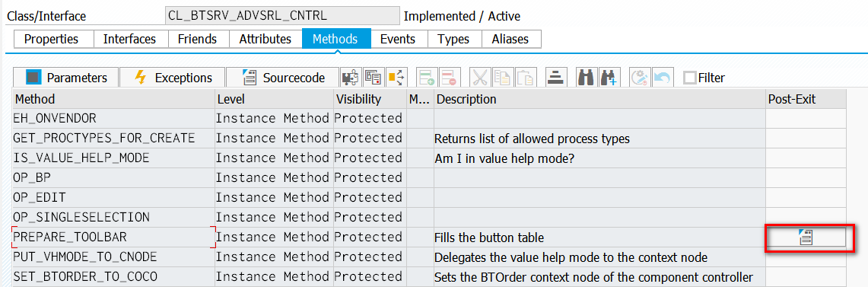Enable the Filter checkbox

(x=689, y=78)
